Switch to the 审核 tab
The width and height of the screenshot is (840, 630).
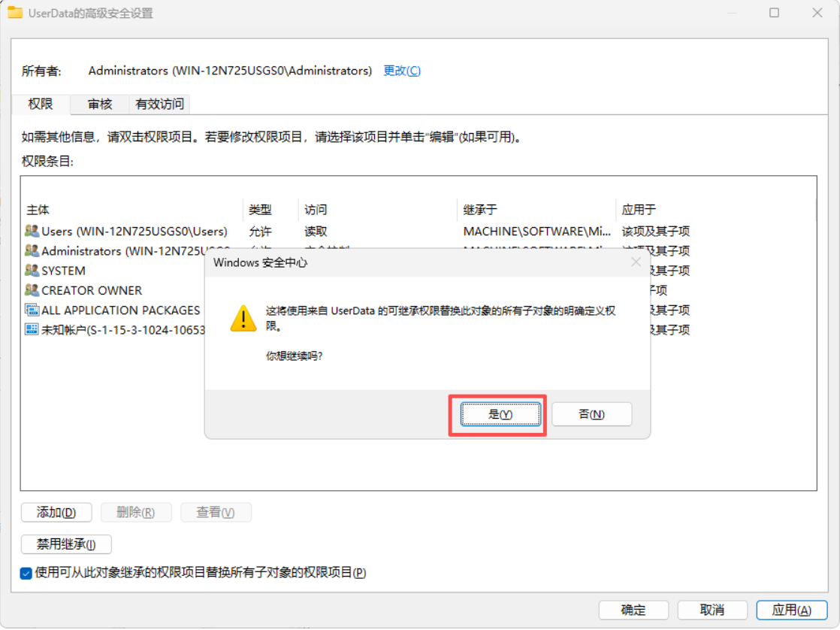(x=100, y=104)
